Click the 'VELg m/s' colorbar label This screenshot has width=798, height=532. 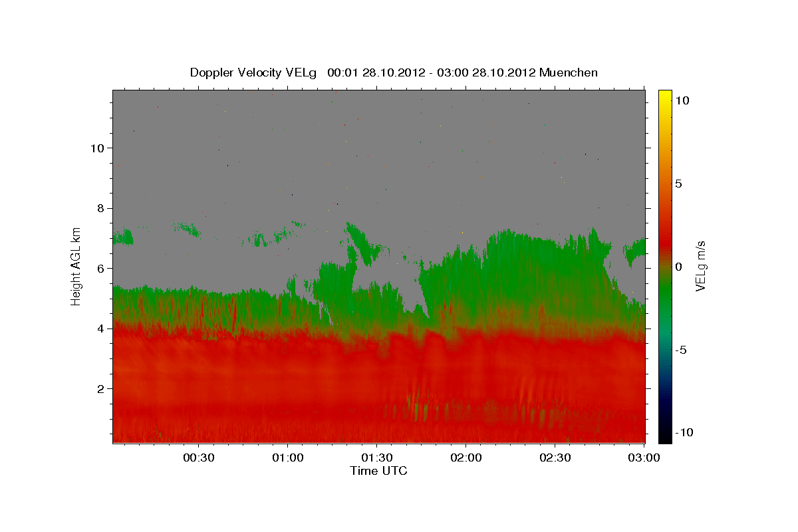(701, 265)
